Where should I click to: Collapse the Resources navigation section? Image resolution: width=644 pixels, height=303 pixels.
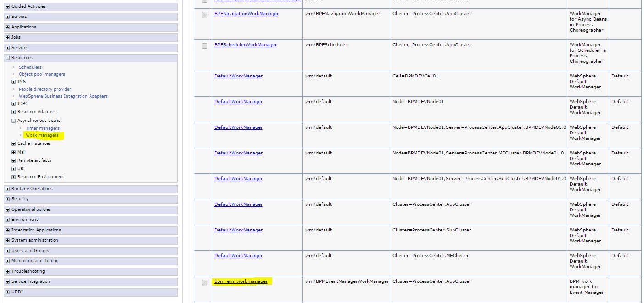point(7,58)
